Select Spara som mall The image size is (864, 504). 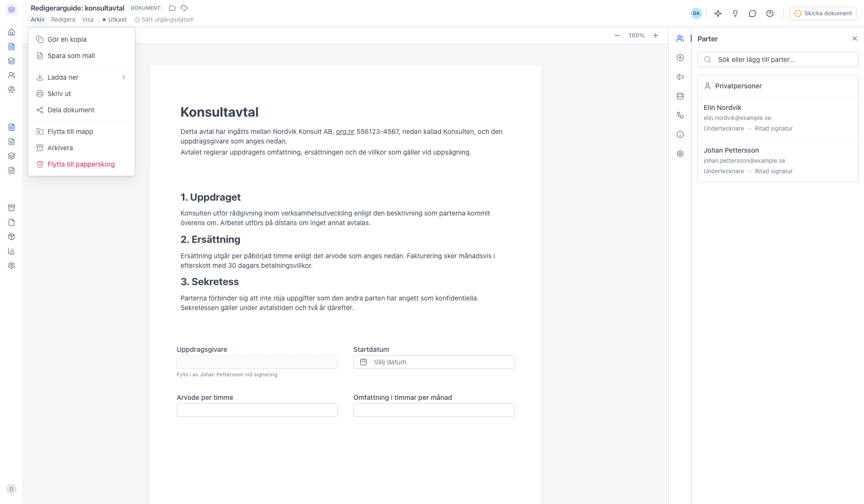pyautogui.click(x=82, y=56)
